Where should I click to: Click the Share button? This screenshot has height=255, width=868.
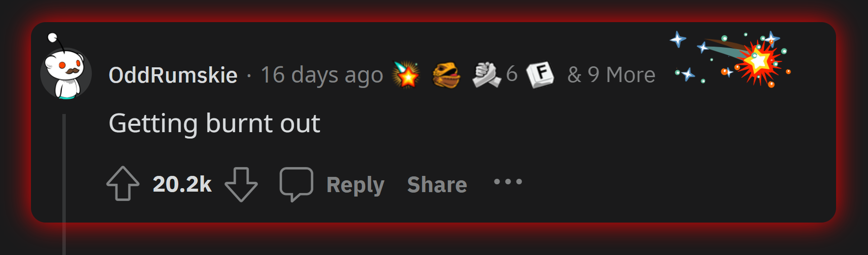pyautogui.click(x=437, y=185)
